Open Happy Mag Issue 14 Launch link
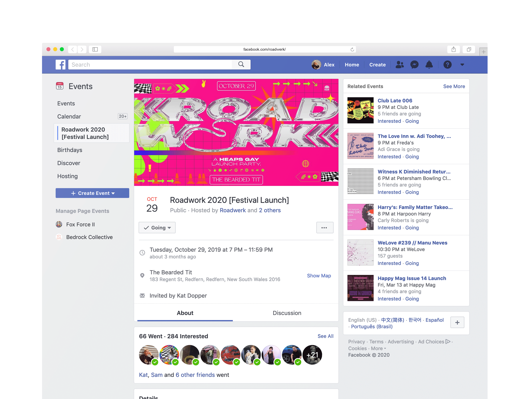The height and width of the screenshot is (399, 532). [412, 278]
